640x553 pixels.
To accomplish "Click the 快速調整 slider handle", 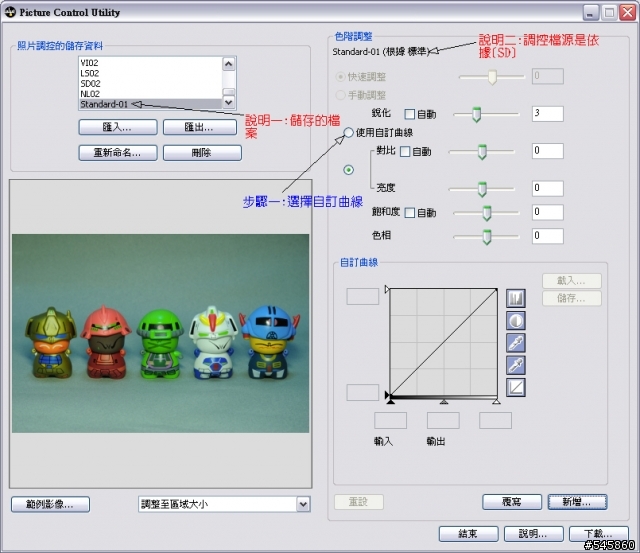I will pos(492,77).
